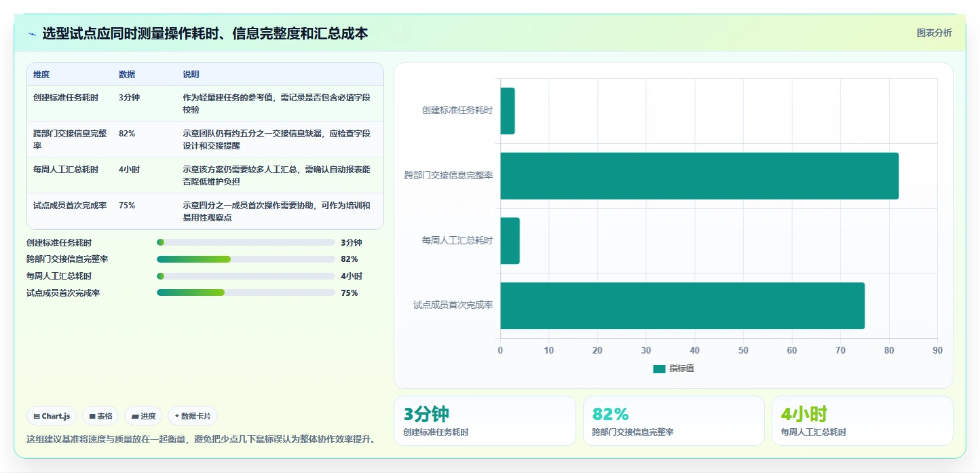Click the y-axis label 创建标准任务耗时 in the chart
Screen dimensions: 980x473
pos(457,110)
